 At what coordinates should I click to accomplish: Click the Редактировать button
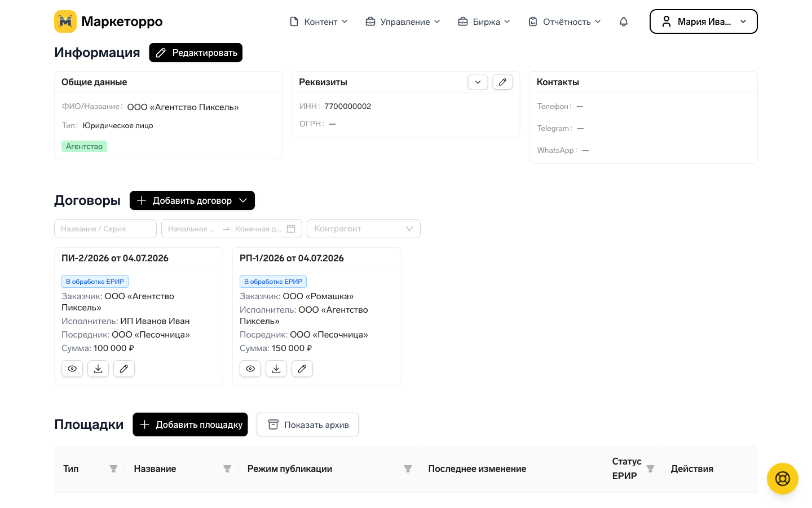[x=196, y=52]
